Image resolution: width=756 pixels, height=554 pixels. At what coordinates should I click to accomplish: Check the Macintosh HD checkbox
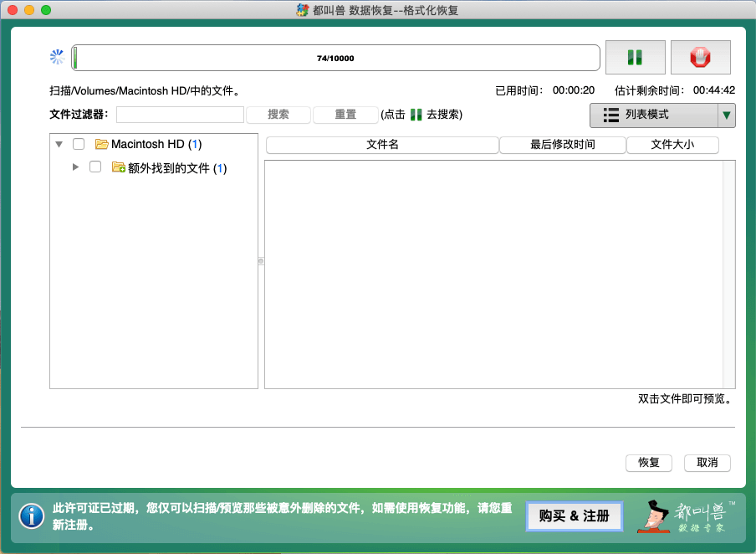[x=79, y=144]
